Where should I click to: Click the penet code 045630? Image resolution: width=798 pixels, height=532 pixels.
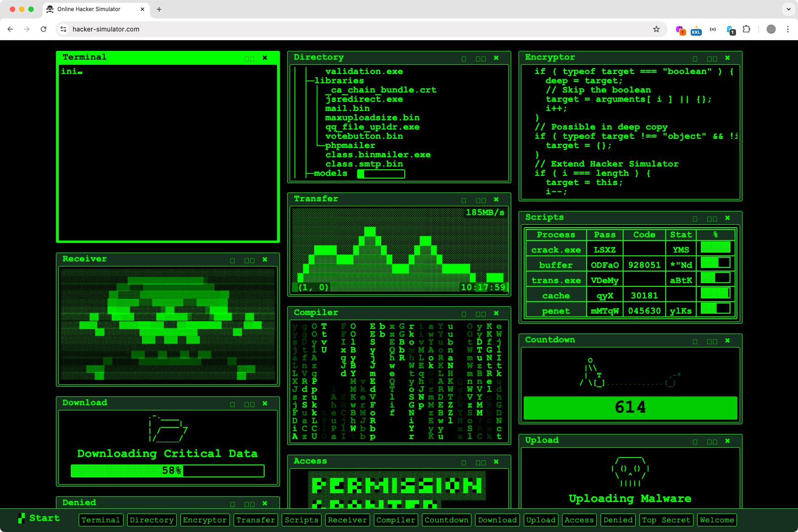coord(644,311)
